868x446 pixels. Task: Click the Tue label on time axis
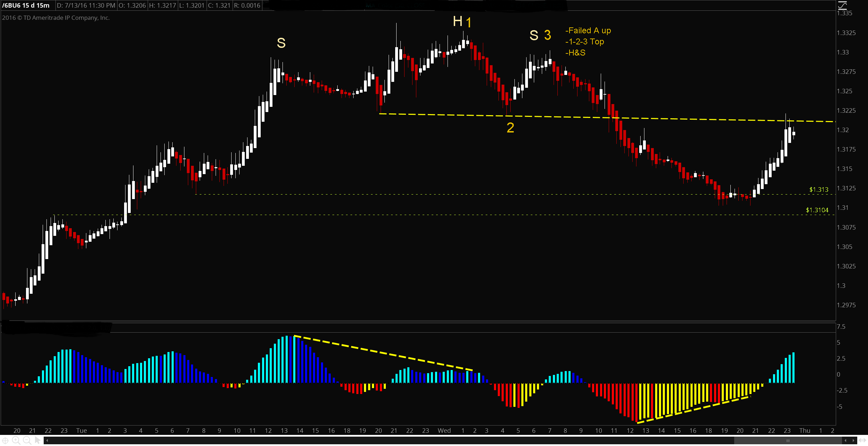click(x=81, y=430)
